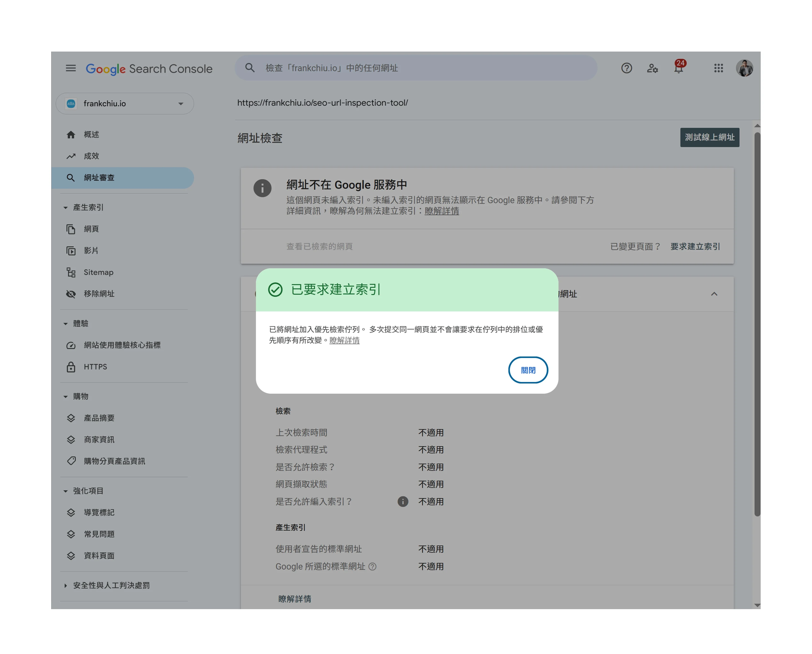Go to 成效 in the sidebar
This screenshot has width=812, height=654.
tap(91, 156)
